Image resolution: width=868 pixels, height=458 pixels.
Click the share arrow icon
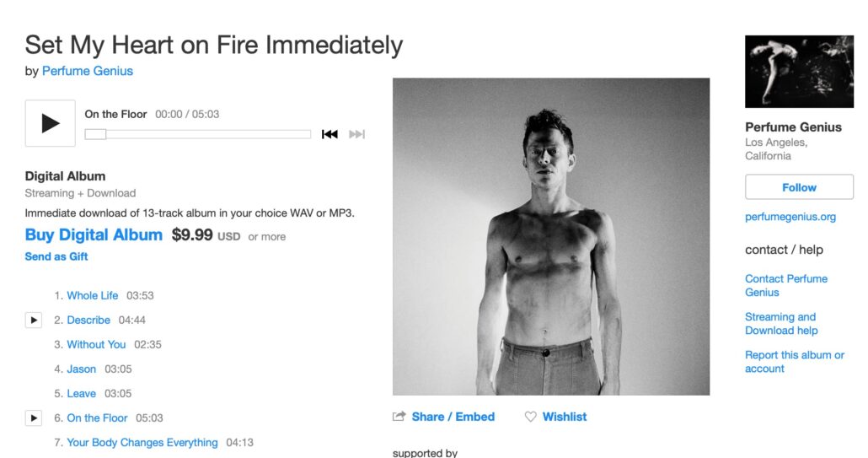pos(399,417)
